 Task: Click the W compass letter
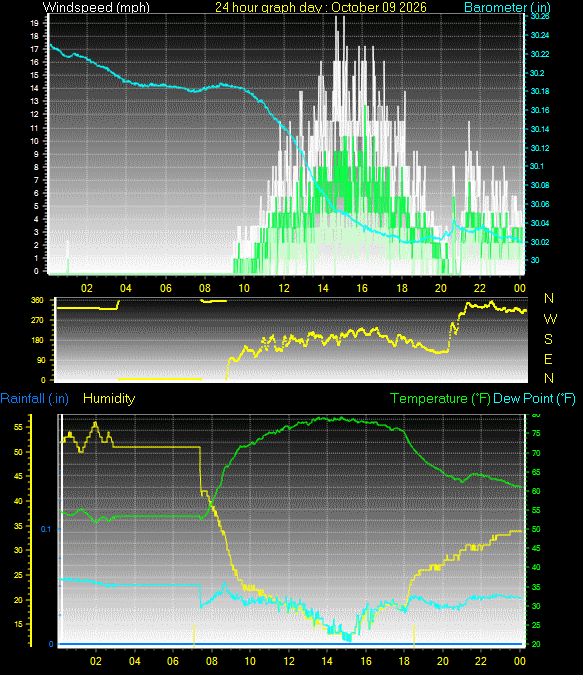point(550,319)
